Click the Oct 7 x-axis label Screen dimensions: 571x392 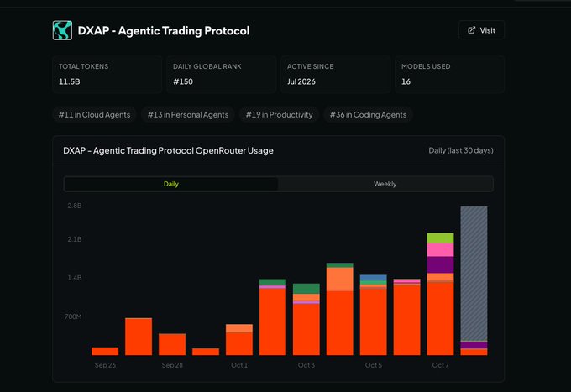440,365
